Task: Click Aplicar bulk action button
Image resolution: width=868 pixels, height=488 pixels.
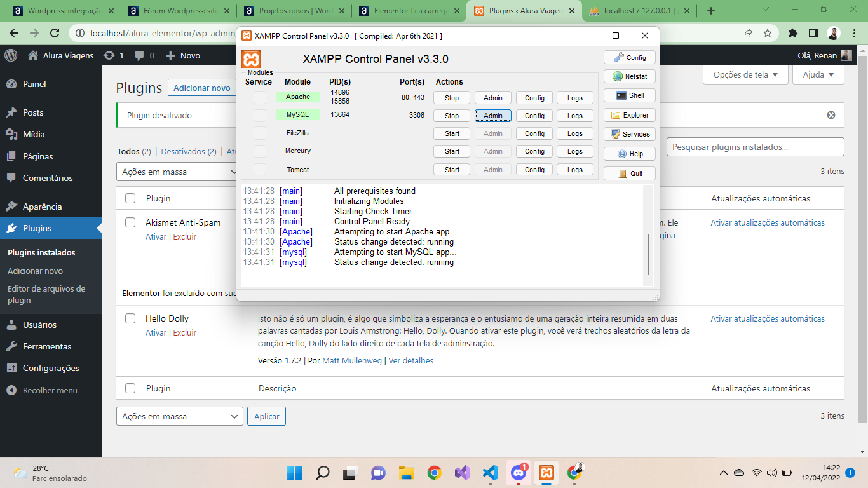Action: (x=267, y=416)
